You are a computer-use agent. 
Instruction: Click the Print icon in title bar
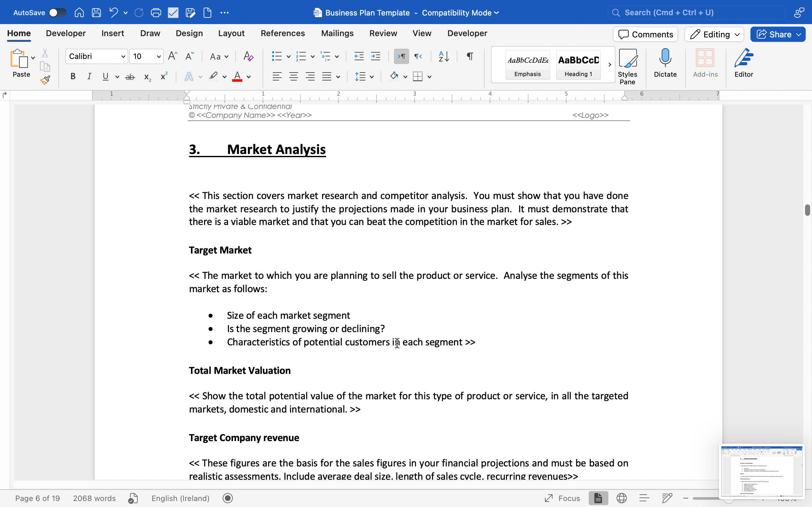tap(156, 13)
